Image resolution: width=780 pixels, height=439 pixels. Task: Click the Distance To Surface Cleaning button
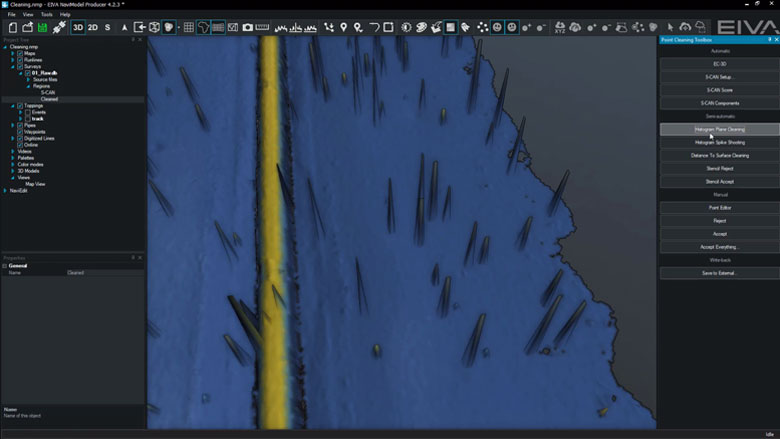point(719,155)
